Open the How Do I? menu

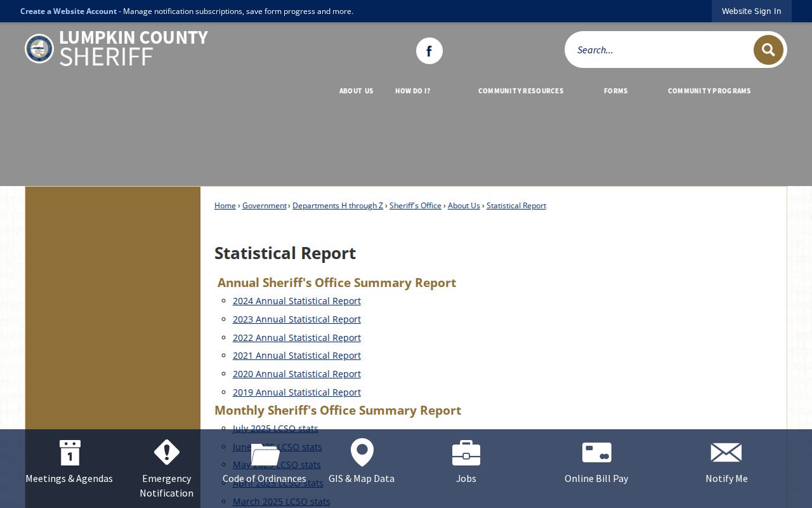[412, 91]
